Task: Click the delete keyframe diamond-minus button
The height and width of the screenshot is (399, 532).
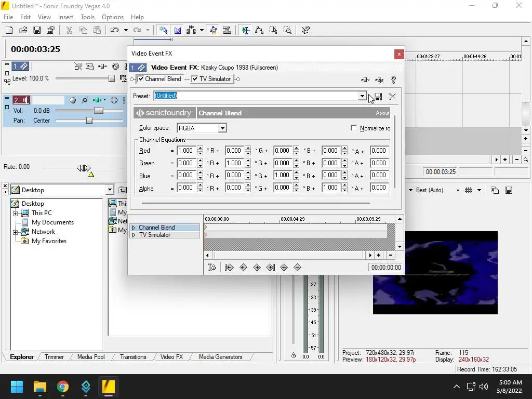Action: tap(298, 268)
